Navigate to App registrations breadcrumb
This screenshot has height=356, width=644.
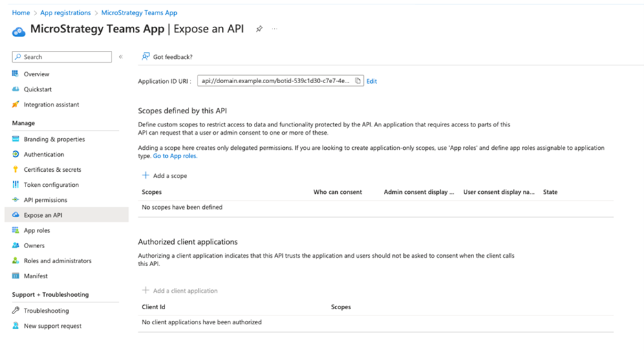click(x=65, y=13)
